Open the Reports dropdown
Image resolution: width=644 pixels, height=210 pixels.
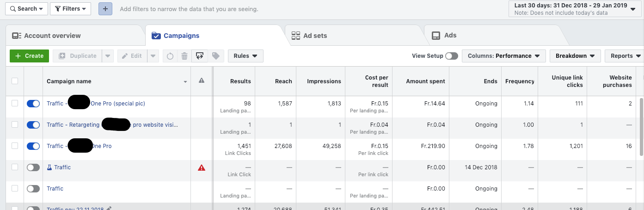(x=624, y=56)
